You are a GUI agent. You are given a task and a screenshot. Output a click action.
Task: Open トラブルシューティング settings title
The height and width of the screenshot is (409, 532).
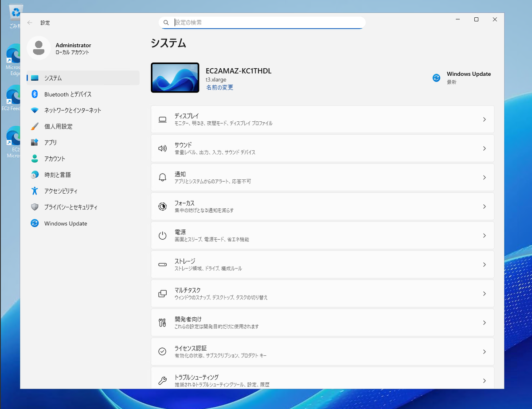click(x=196, y=377)
